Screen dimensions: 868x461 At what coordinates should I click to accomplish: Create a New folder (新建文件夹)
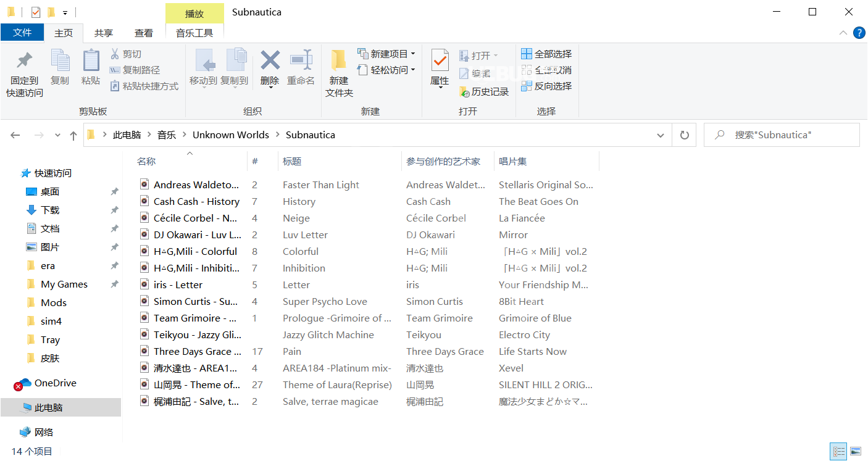coord(339,73)
